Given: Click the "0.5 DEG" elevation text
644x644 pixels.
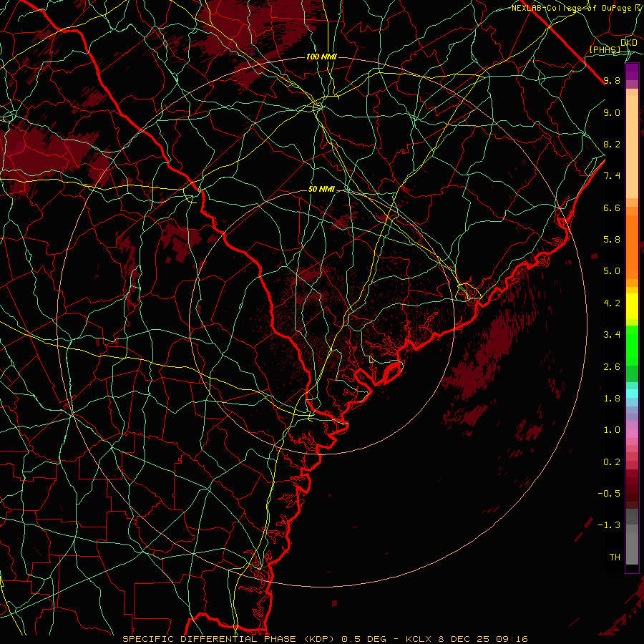Looking at the screenshot, I should [364, 639].
